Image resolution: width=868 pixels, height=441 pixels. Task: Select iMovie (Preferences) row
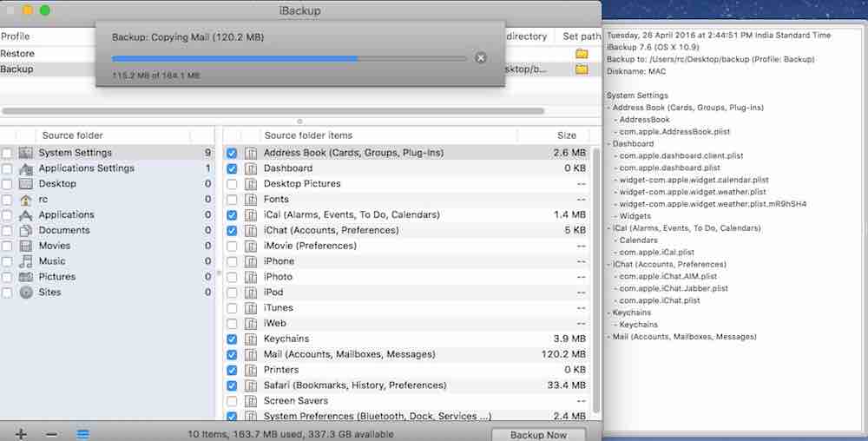(407, 246)
